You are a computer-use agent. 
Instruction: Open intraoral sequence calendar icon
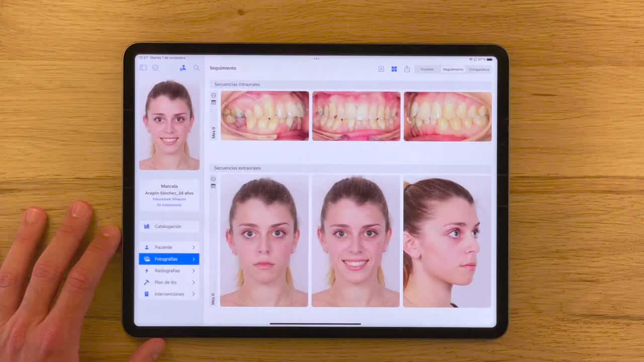pos(213,103)
